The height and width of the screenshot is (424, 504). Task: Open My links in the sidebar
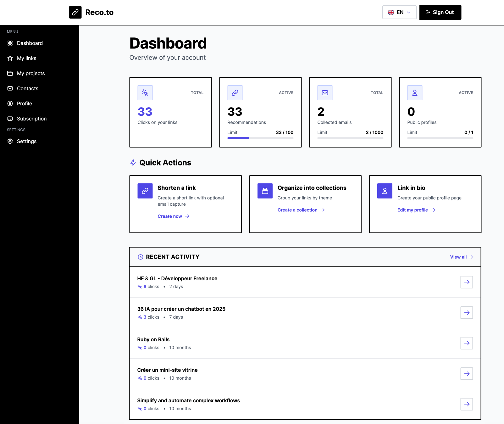27,58
